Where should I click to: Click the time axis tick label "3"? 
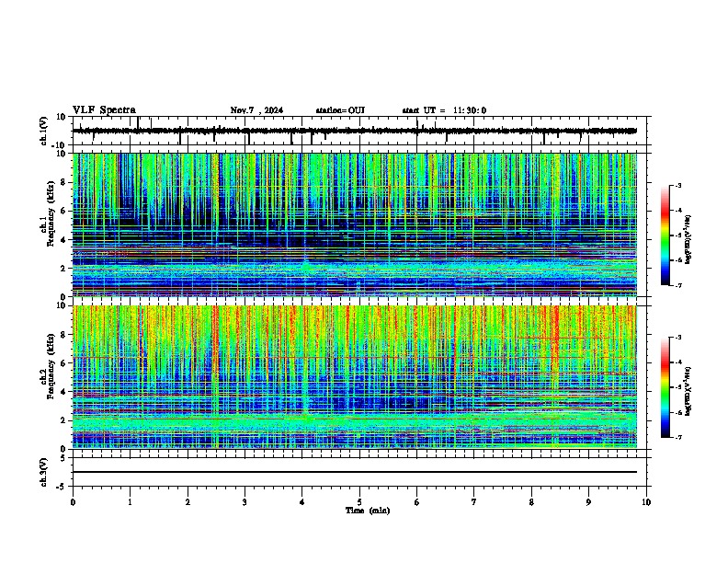tap(245, 502)
